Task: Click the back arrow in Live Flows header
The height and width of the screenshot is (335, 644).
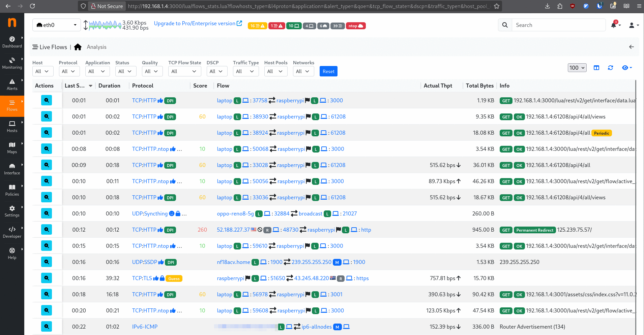Action: 632,47
